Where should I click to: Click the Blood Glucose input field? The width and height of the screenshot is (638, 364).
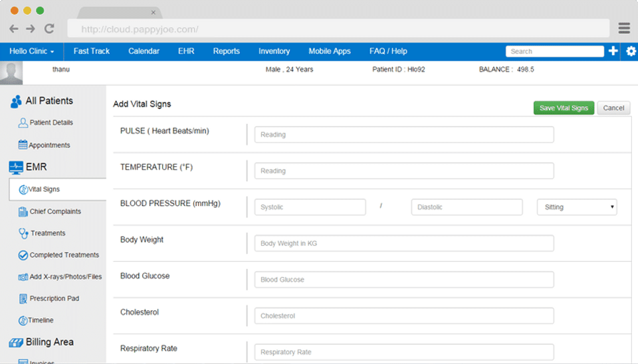[404, 280]
